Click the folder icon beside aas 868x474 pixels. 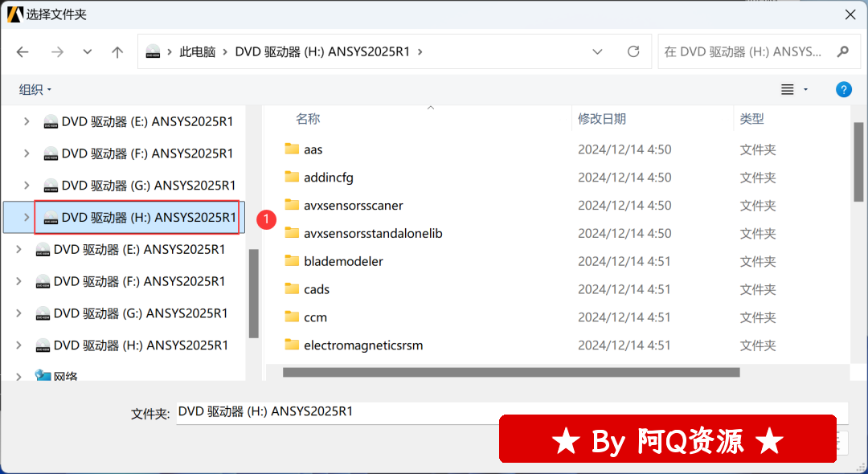(x=292, y=149)
